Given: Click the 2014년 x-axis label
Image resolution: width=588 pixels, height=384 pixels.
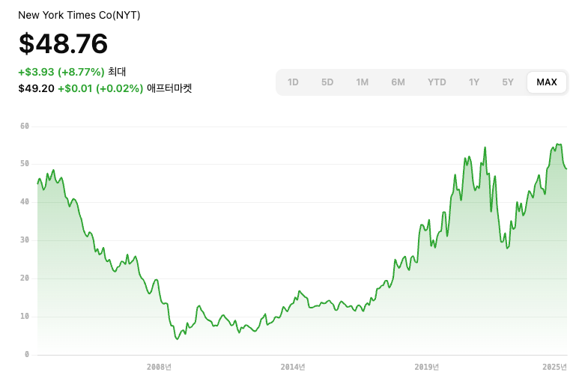Looking at the screenshot, I should coord(293,367).
